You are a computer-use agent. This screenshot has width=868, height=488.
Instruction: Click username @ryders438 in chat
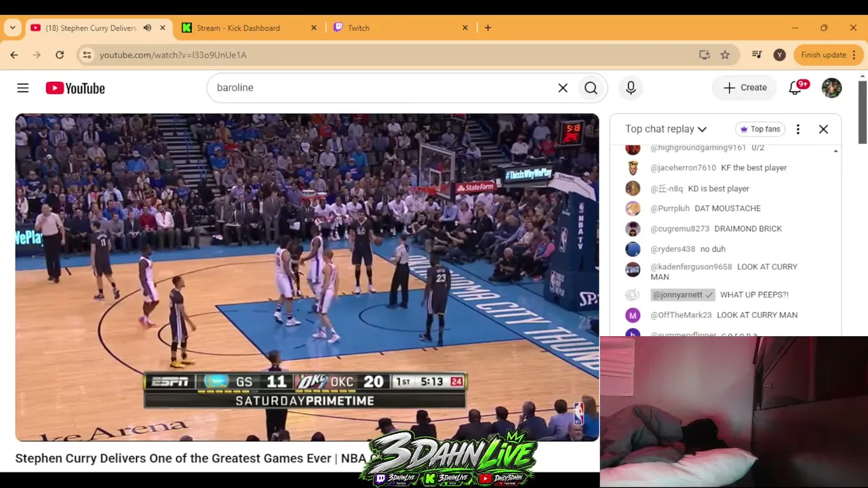coord(673,249)
